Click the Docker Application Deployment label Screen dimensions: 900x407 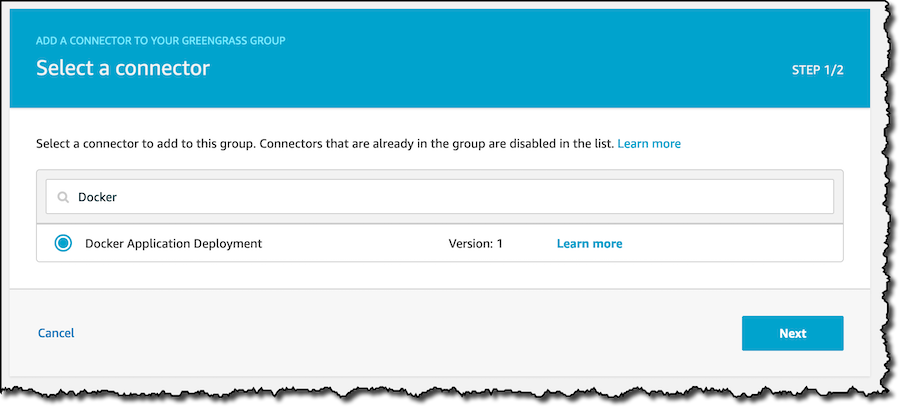click(x=173, y=243)
